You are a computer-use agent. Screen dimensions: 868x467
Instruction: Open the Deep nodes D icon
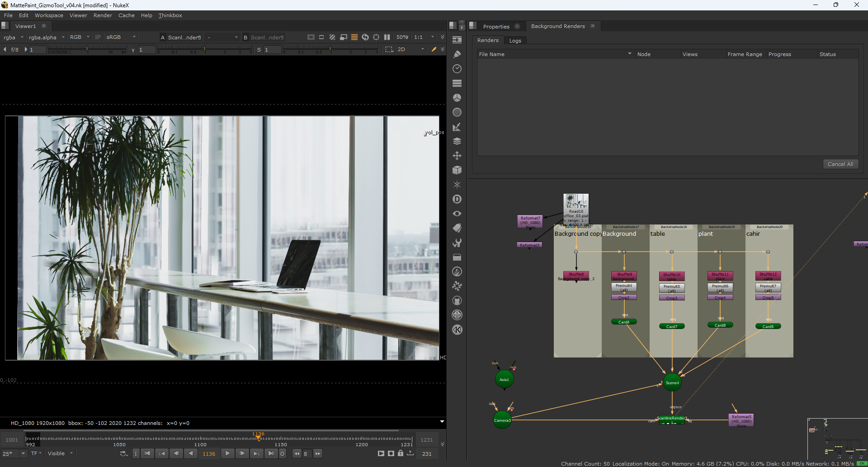pyautogui.click(x=457, y=199)
